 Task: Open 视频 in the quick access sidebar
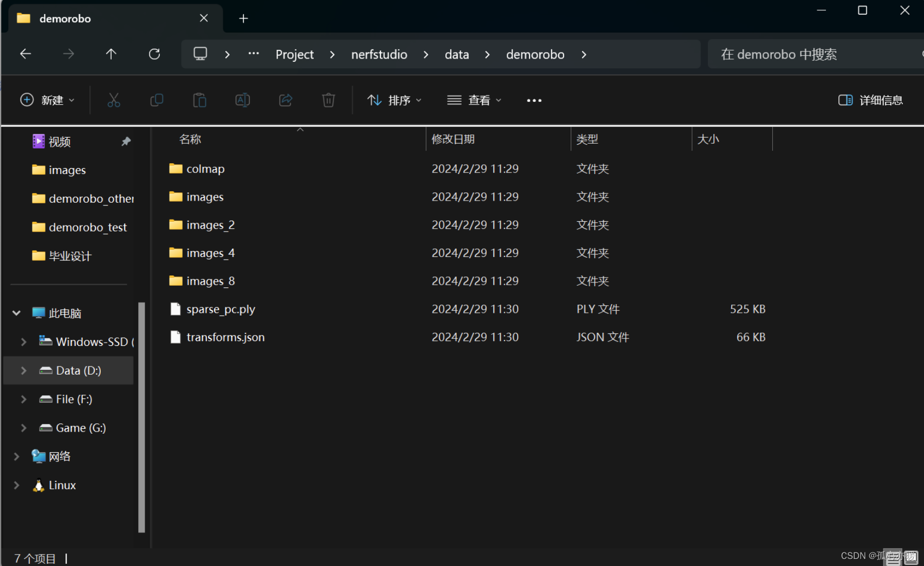60,141
